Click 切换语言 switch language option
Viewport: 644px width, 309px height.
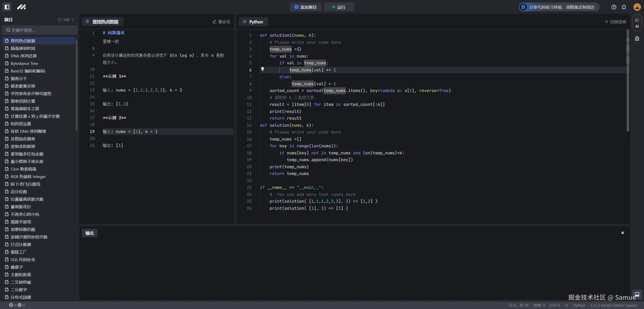pos(615,22)
